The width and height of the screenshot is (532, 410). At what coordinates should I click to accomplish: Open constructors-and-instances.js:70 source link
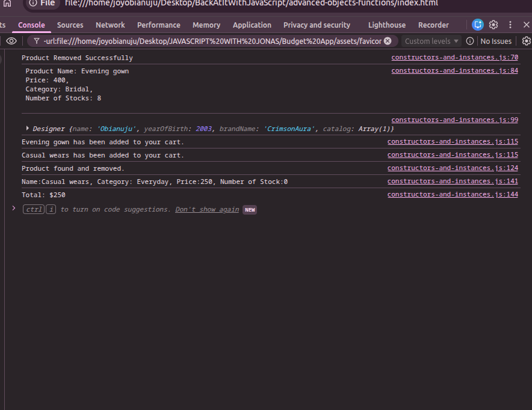[454, 58]
